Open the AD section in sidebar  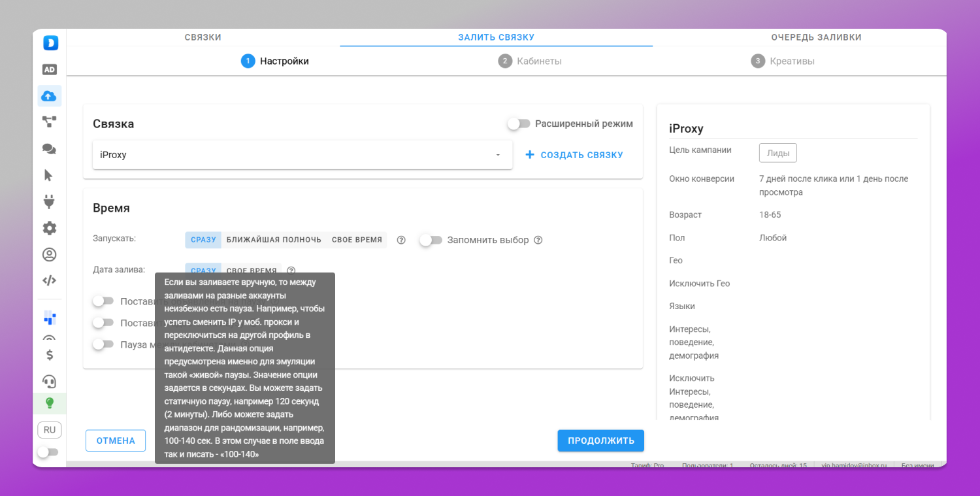point(50,69)
